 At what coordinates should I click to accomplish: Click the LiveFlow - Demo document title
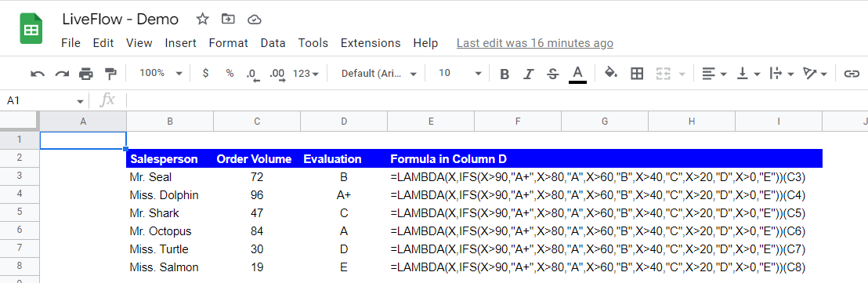coord(120,20)
